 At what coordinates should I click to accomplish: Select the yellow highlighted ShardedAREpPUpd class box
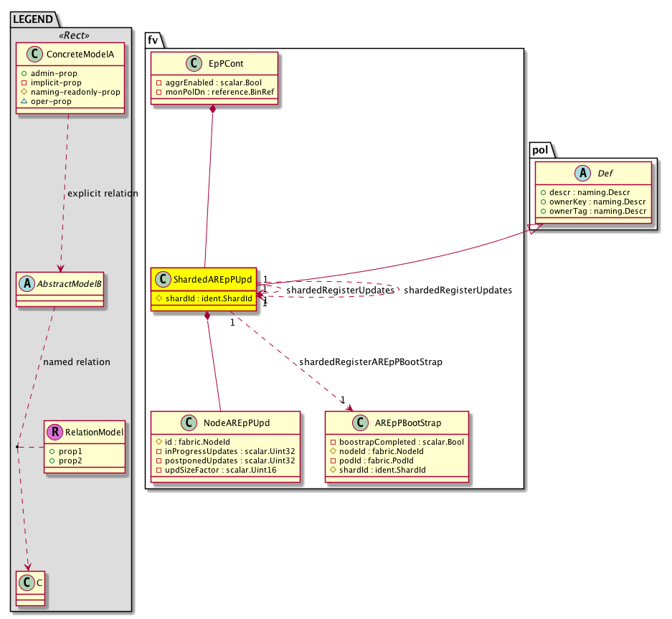pyautogui.click(x=204, y=289)
